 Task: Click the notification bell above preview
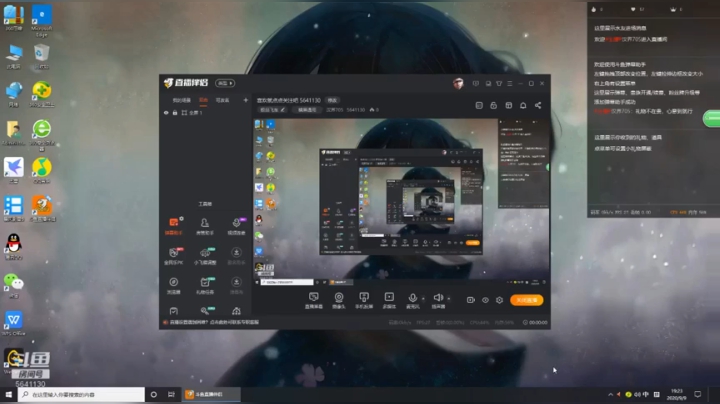pos(523,105)
